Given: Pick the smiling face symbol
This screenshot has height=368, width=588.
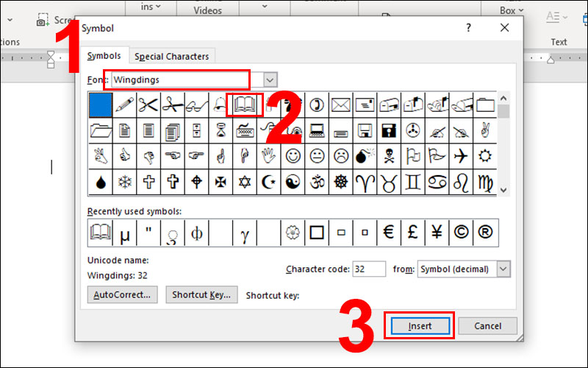Looking at the screenshot, I should tap(293, 156).
